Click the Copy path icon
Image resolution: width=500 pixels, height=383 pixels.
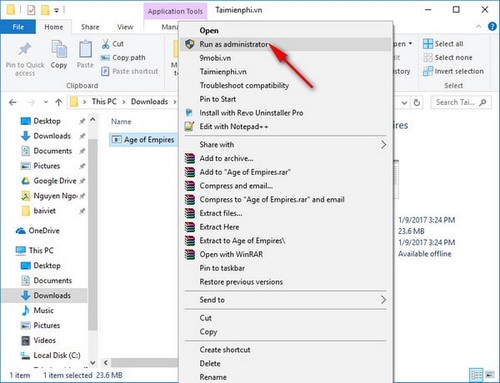tap(105, 58)
